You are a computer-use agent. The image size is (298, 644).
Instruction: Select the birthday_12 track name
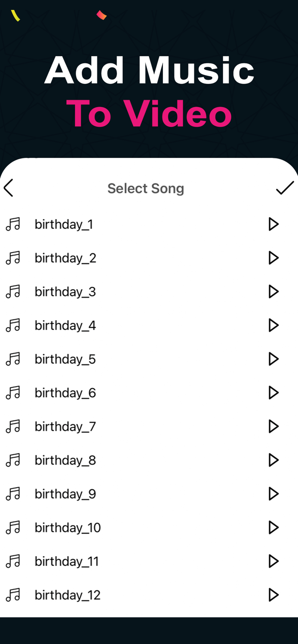[x=68, y=595]
